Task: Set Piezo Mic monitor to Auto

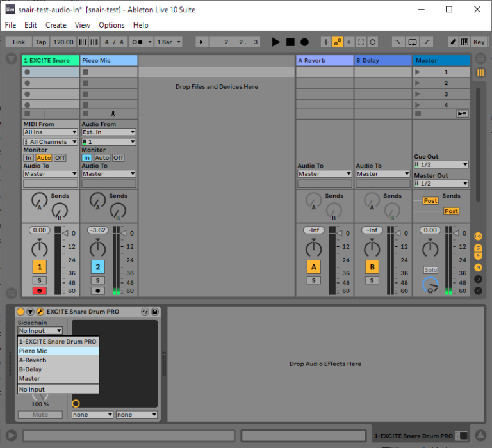Action: pos(102,158)
